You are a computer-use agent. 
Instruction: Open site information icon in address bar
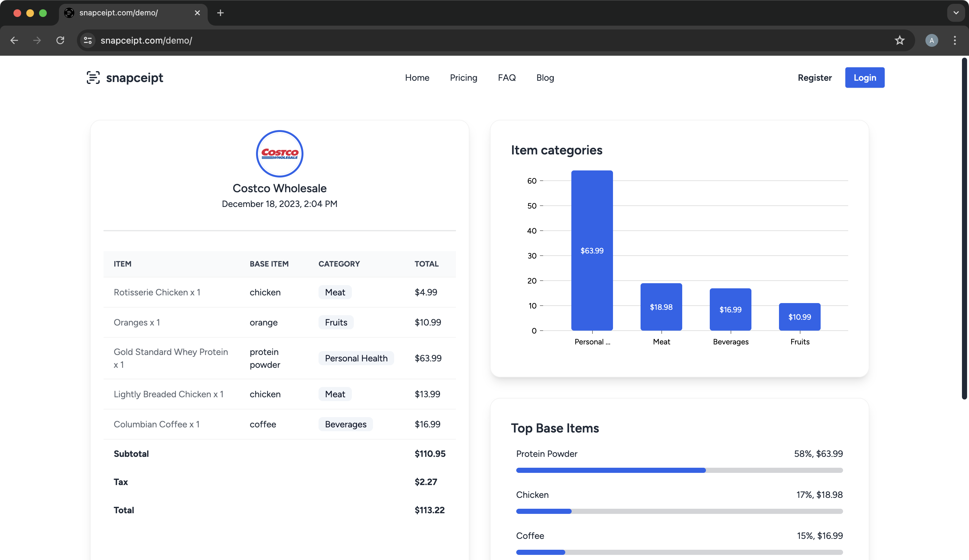coord(88,40)
